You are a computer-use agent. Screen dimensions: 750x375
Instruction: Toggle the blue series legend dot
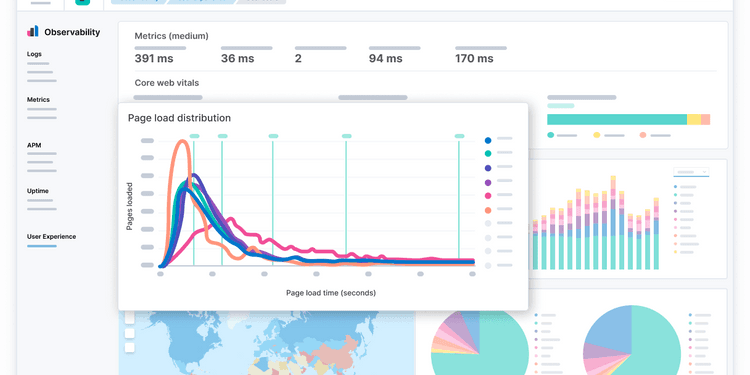488,141
